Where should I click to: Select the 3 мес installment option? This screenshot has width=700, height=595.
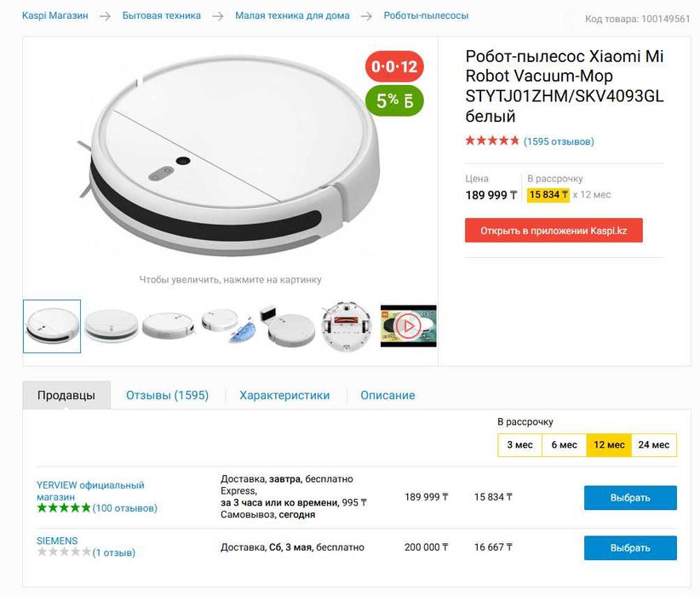pos(519,445)
